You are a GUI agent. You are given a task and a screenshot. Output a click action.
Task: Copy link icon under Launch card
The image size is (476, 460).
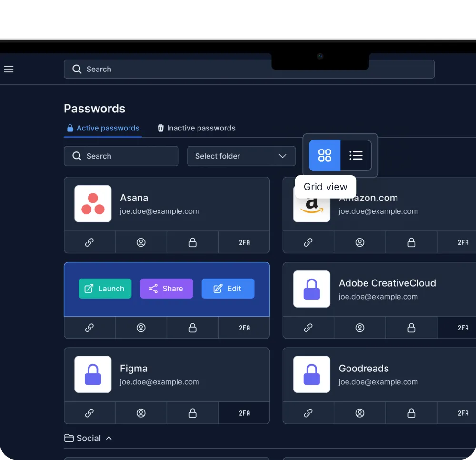(x=89, y=328)
